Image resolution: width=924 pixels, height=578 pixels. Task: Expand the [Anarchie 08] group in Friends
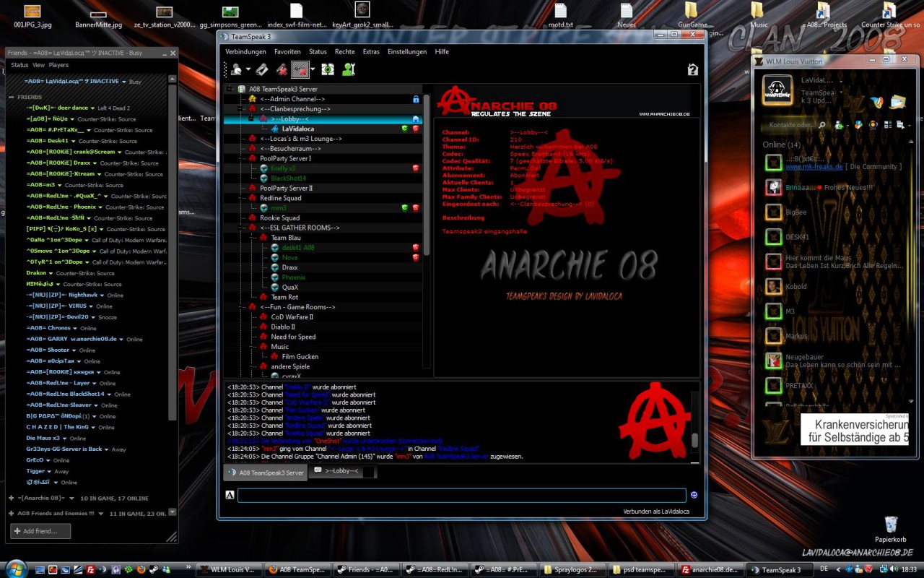pyautogui.click(x=12, y=498)
